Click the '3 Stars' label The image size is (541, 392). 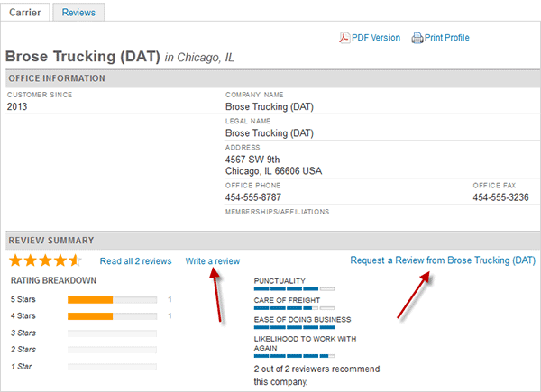(x=23, y=333)
